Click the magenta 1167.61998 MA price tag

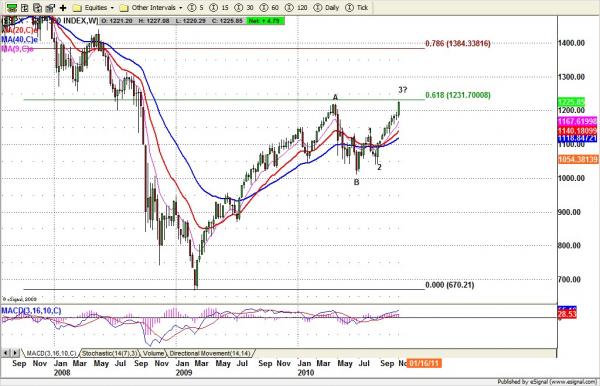tap(578, 121)
